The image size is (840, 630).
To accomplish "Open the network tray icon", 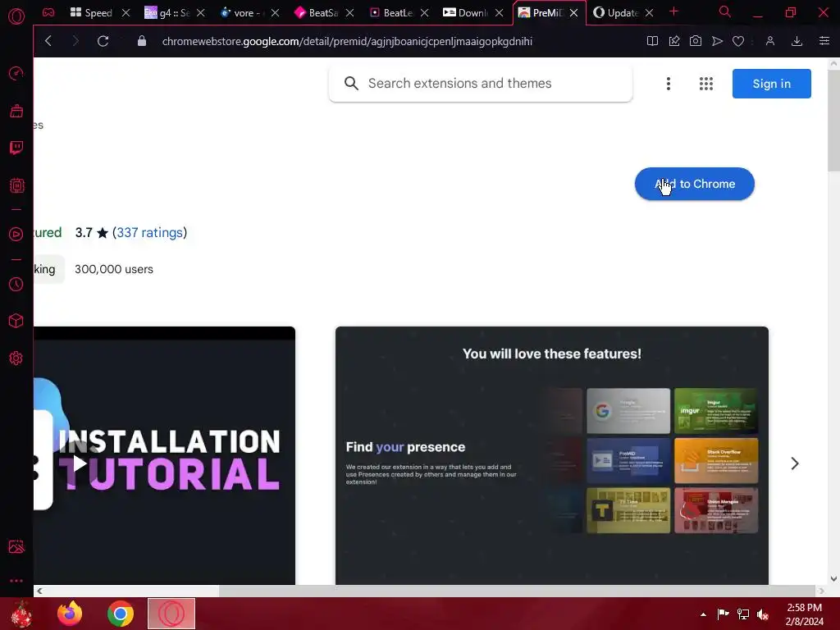I will 743,614.
